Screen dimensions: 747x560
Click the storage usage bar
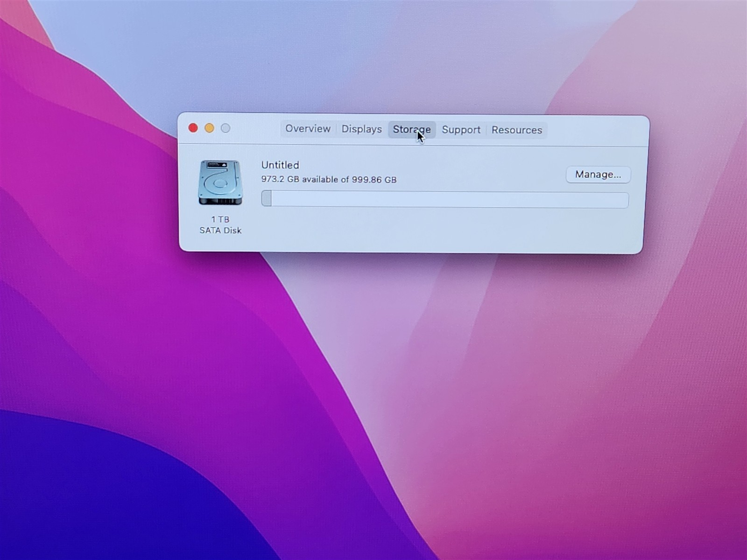click(x=445, y=199)
